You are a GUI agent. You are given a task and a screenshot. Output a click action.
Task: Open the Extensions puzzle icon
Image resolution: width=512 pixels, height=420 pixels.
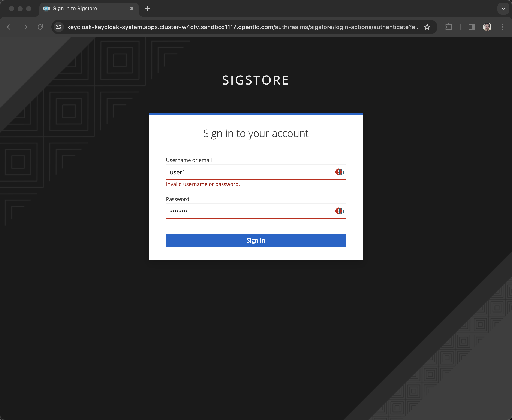449,27
